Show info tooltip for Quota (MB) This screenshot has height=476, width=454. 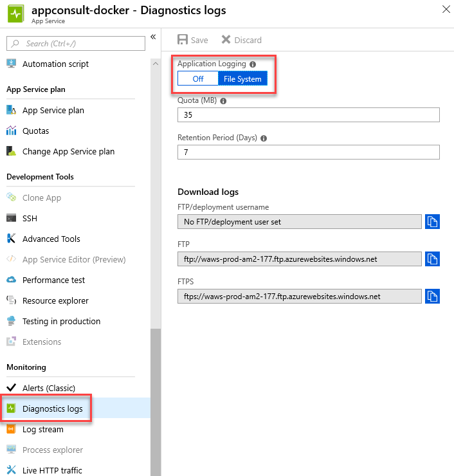223,101
